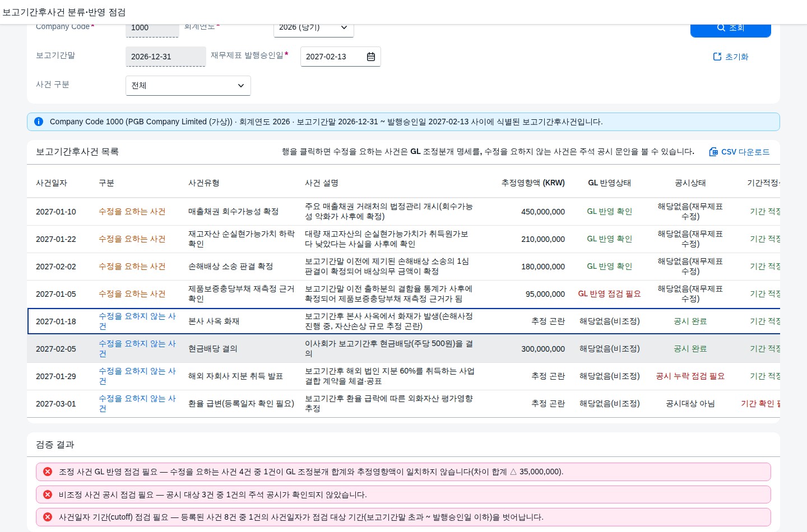Click amount 450,000,000

pos(543,212)
